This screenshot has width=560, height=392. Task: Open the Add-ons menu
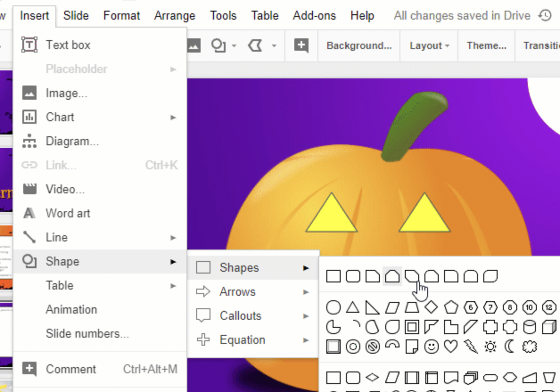[314, 16]
